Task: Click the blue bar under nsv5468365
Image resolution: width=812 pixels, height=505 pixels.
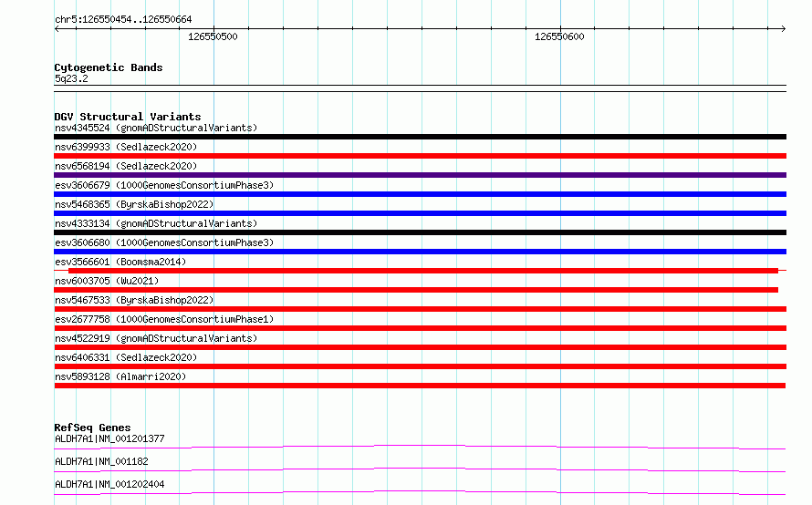Action: coord(420,213)
